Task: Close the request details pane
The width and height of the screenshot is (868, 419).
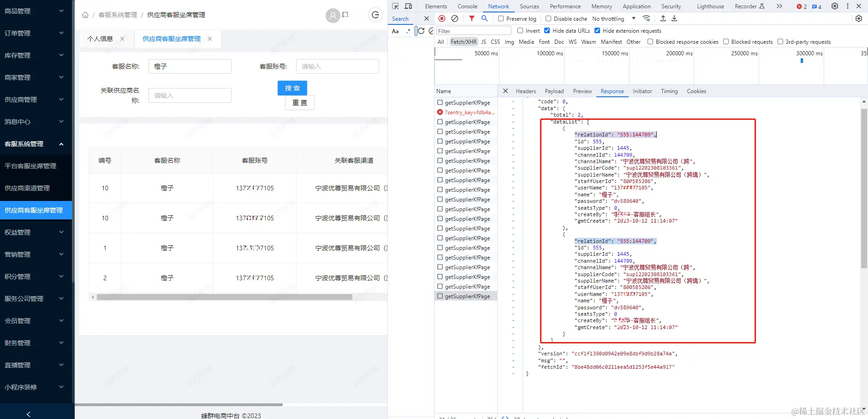Action: 505,91
